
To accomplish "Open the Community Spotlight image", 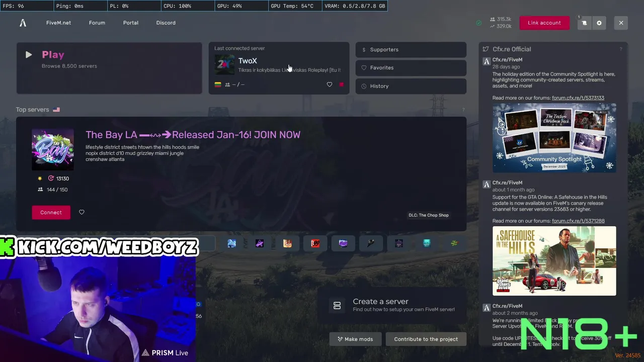I will coord(554,138).
